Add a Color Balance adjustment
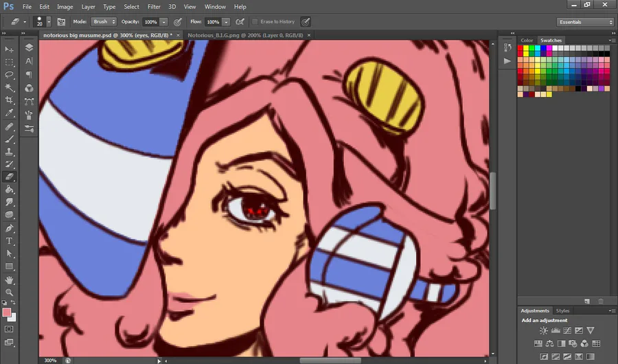Image resolution: width=618 pixels, height=364 pixels. pos(549,344)
